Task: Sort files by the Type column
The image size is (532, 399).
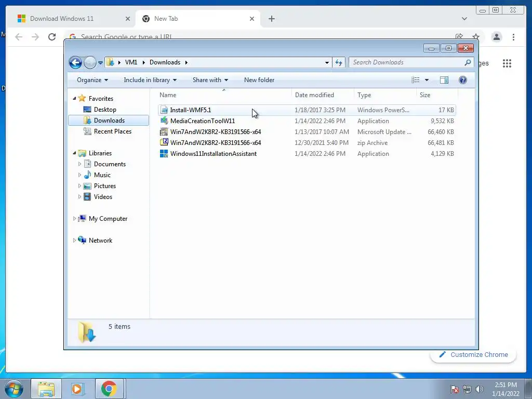Action: pyautogui.click(x=385, y=95)
